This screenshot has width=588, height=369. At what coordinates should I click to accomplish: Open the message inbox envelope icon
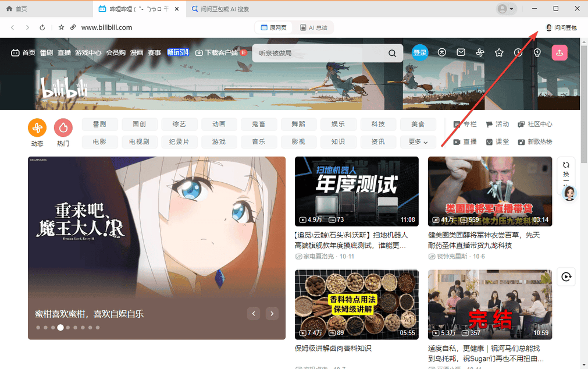[461, 52]
